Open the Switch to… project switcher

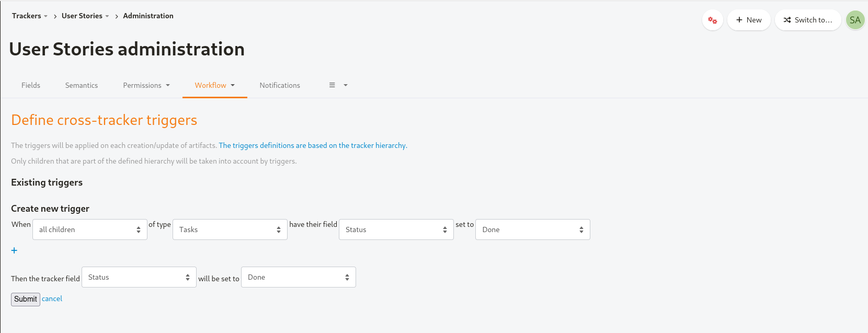click(807, 20)
